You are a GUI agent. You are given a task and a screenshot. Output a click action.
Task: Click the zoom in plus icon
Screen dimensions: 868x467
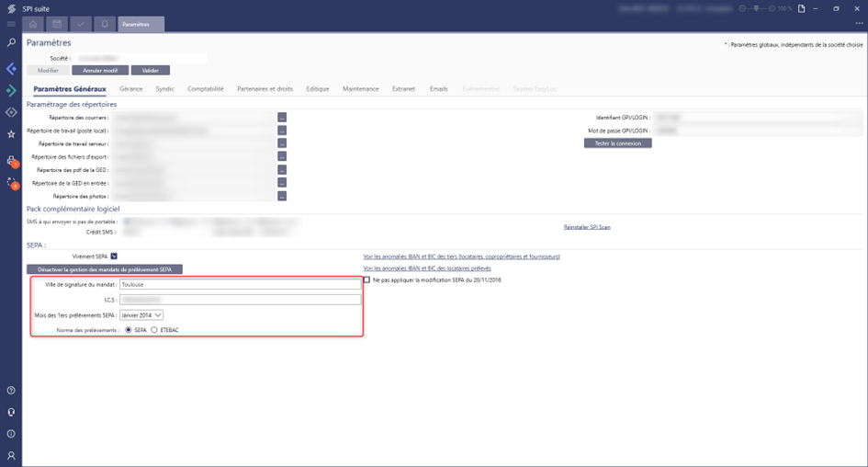coord(772,9)
